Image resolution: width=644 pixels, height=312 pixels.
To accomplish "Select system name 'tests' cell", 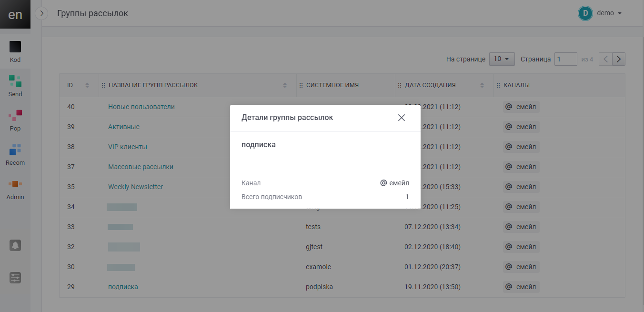I will point(313,227).
